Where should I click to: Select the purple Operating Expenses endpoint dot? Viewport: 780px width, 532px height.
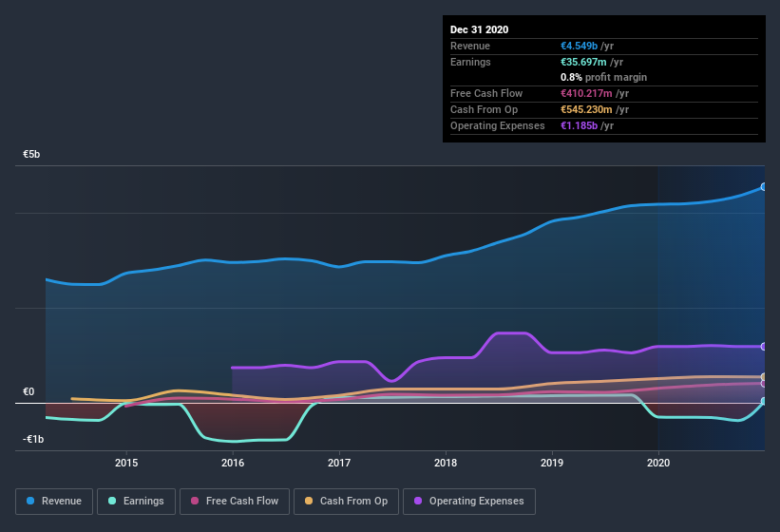(x=764, y=347)
